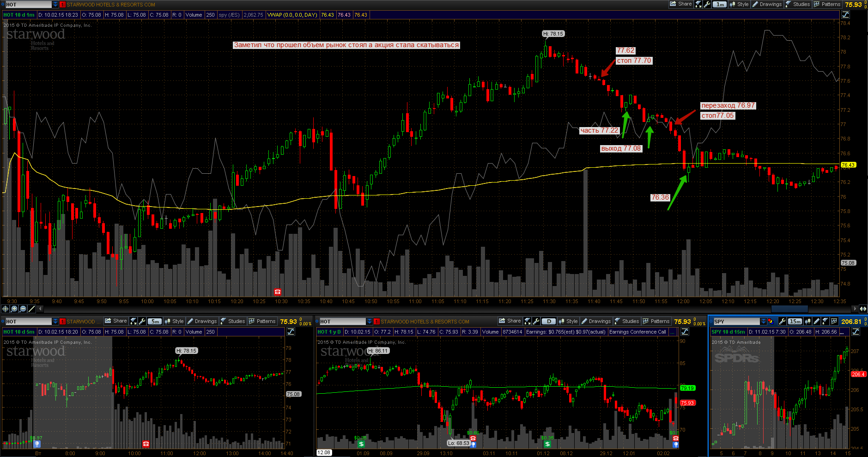Screen dimensions: 868x457
Task: Zoom in using the magnifier plus icon
Action: [14, 309]
